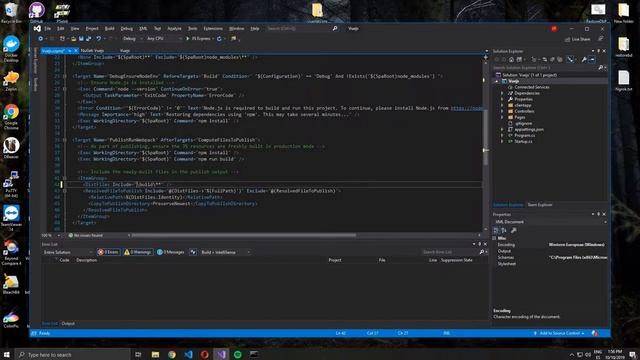Click the Save icon in the toolbar
The width and height of the screenshot is (640, 360).
coord(81,39)
